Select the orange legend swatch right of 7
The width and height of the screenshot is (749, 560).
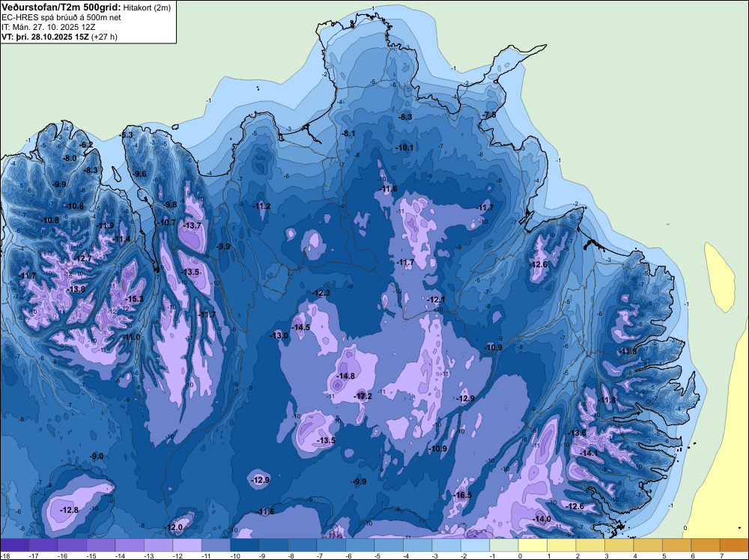tap(734, 545)
